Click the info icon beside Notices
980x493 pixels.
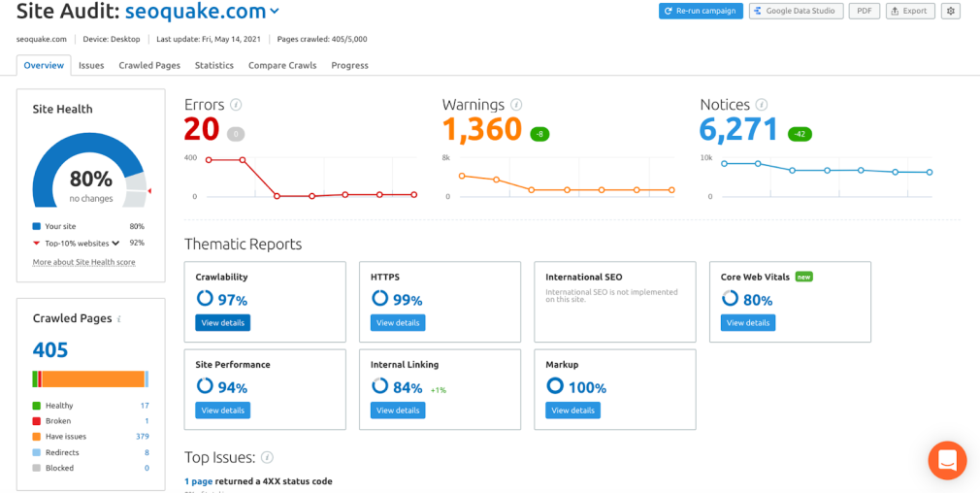(x=762, y=105)
